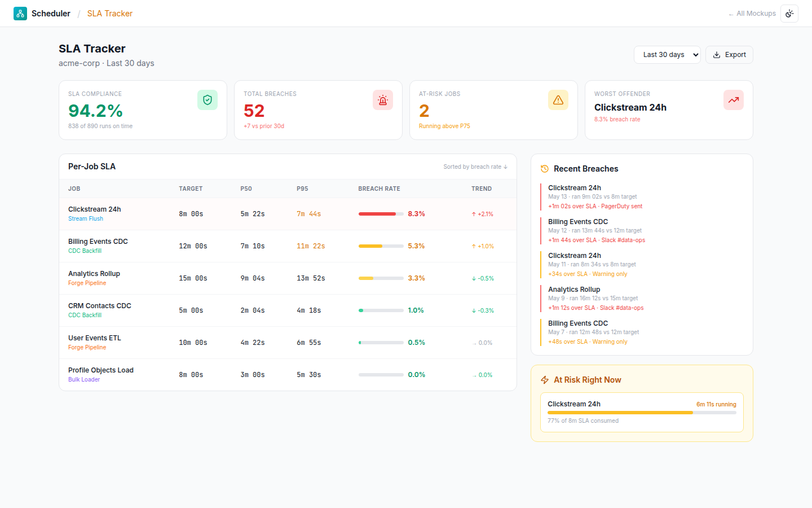Image resolution: width=812 pixels, height=508 pixels.
Task: Click the TREND column header
Action: 482,189
